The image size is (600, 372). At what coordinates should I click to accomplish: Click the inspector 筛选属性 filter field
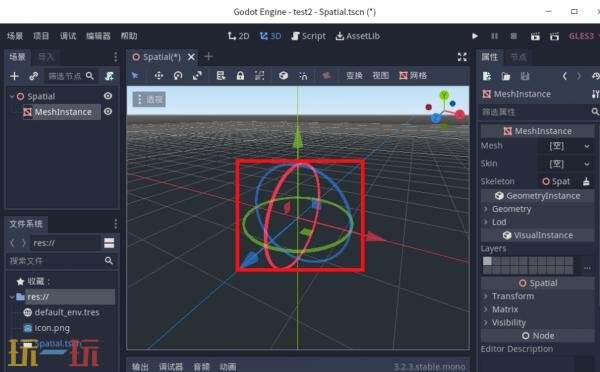540,112
